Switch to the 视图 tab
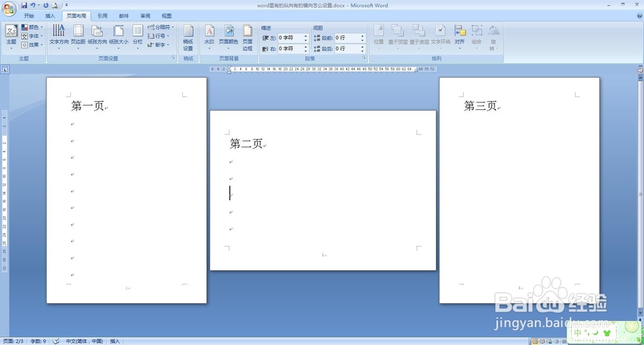Viewport: 644px width, 345px height. (x=166, y=16)
